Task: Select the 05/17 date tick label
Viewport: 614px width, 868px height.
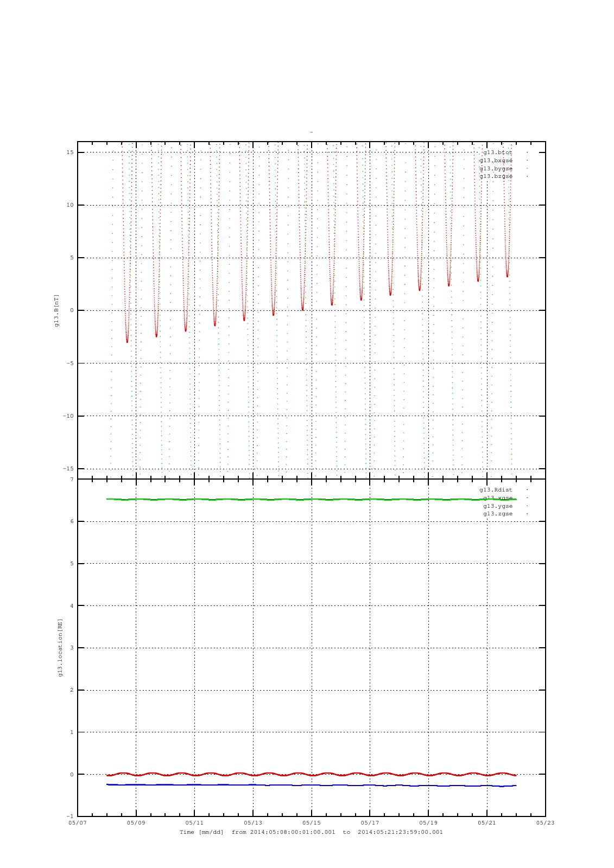Action: 370,823
